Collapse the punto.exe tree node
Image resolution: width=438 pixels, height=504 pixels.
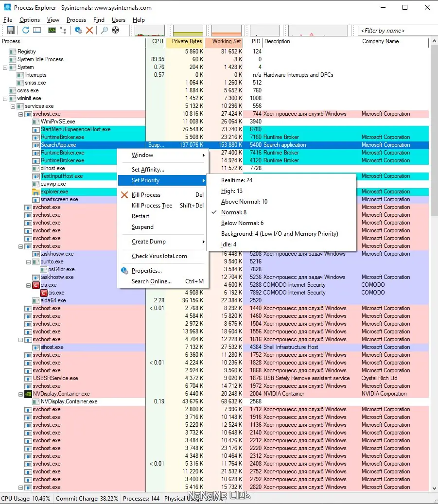click(28, 262)
